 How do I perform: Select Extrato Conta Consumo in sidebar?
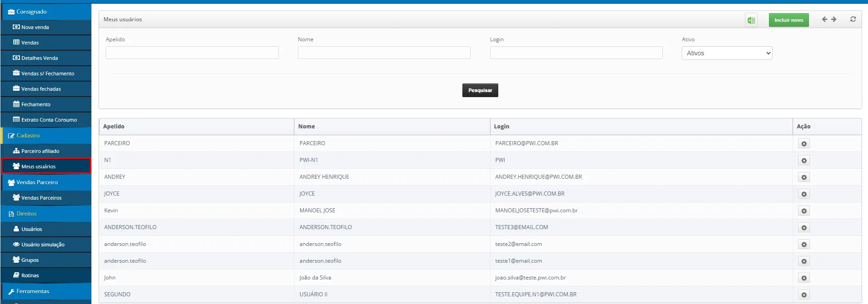click(49, 120)
